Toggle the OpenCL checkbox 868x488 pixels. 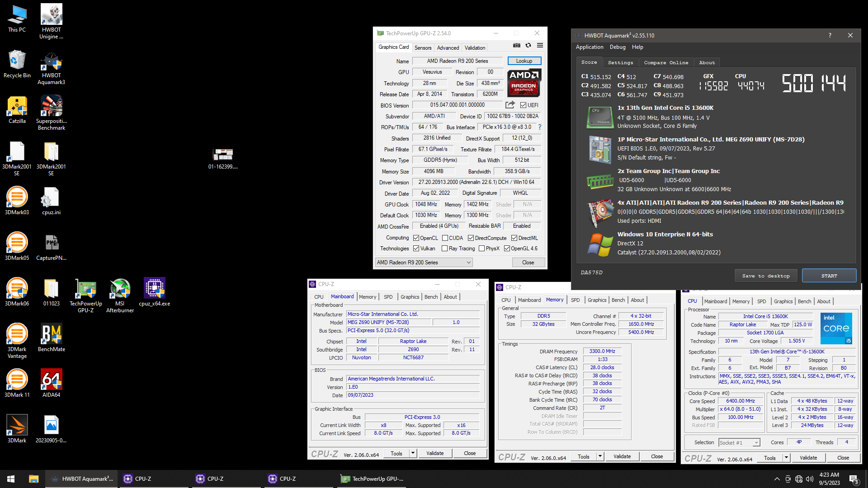coord(416,238)
